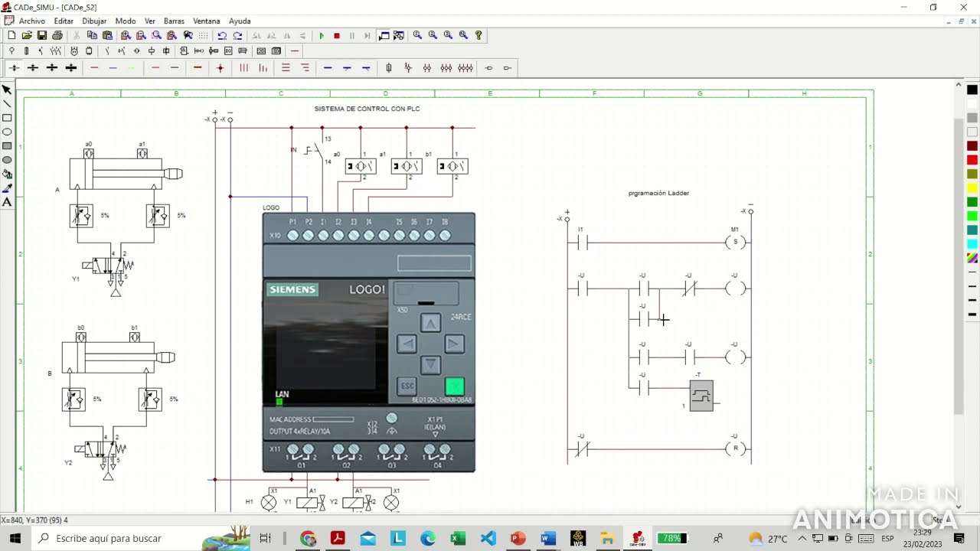Copy the selected element
This screenshot has height=551, width=980.
(92, 35)
